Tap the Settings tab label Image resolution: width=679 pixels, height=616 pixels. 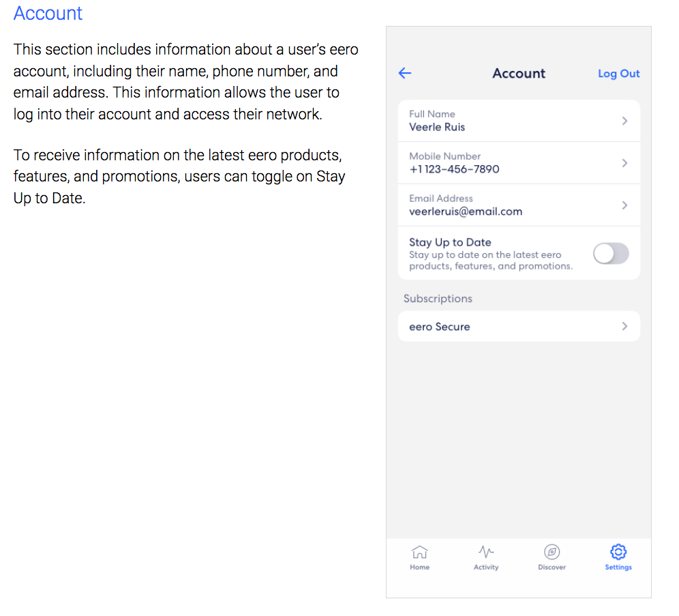point(618,567)
